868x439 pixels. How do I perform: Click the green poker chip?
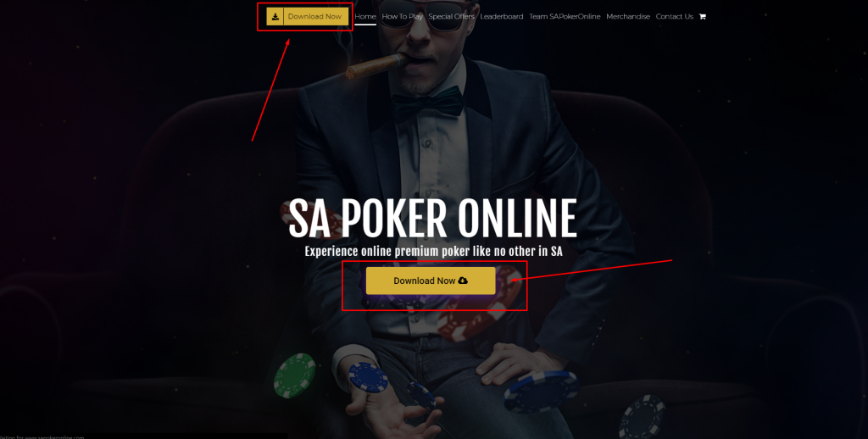(294, 375)
